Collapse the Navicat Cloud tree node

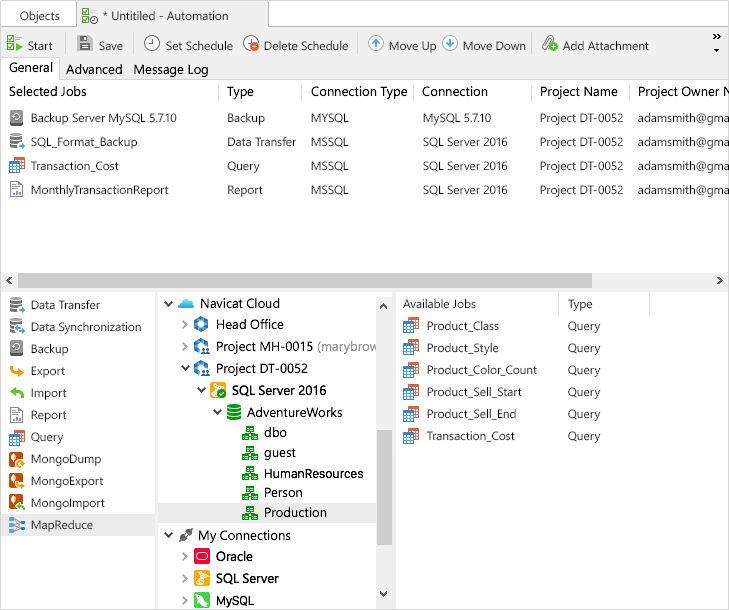click(x=168, y=303)
